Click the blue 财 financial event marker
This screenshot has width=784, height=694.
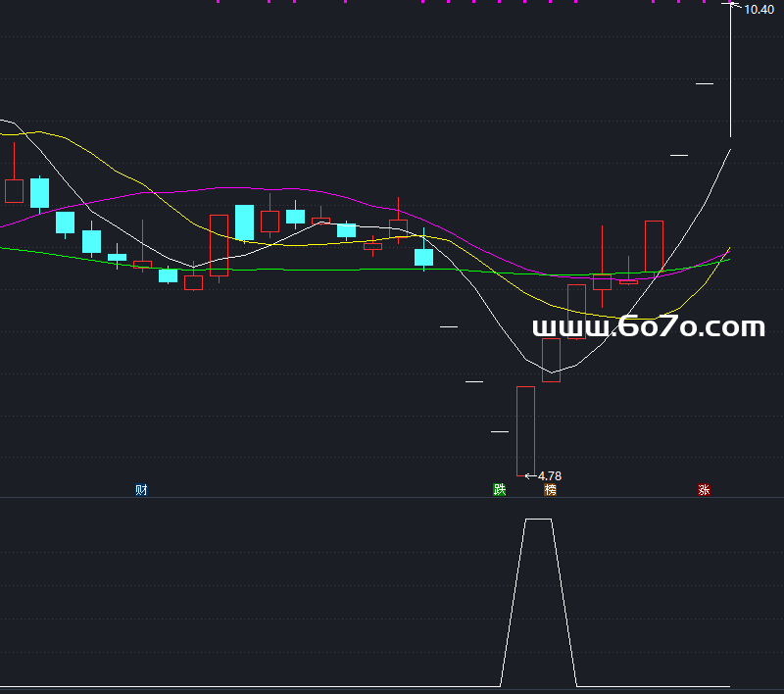tap(141, 489)
